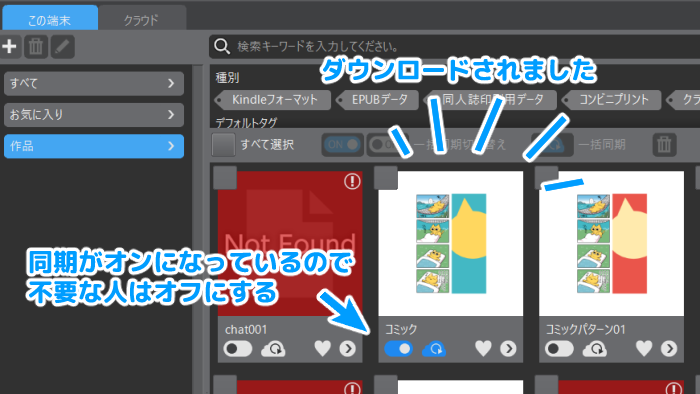Open details arrow on chat001
This screenshot has width=700, height=394.
pyautogui.click(x=347, y=348)
